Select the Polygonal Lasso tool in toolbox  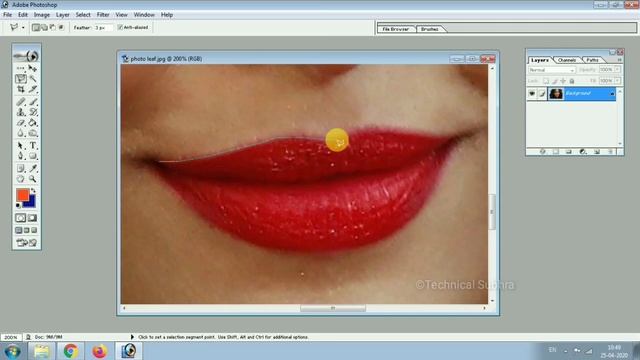[x=20, y=79]
